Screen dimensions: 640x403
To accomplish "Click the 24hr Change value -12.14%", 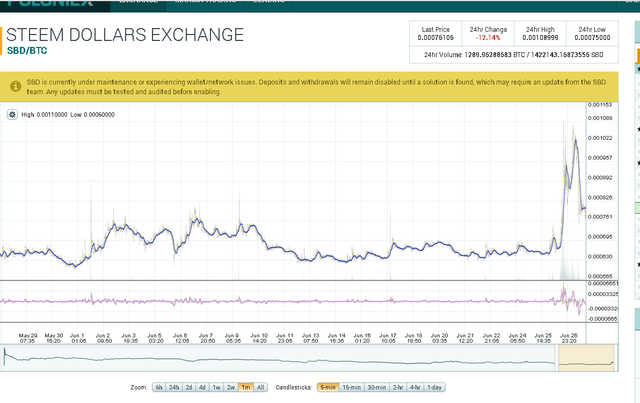I will click(x=488, y=38).
